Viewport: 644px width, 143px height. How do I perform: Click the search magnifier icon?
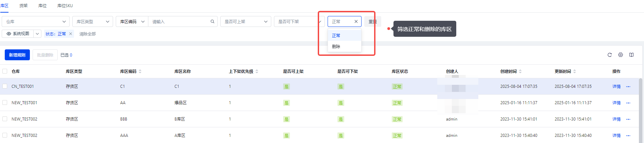click(213, 21)
